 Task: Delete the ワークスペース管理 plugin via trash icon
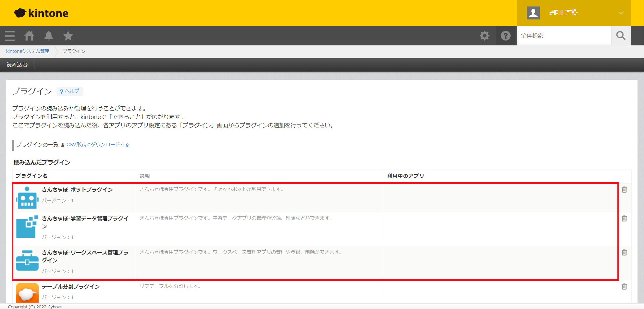(x=624, y=253)
